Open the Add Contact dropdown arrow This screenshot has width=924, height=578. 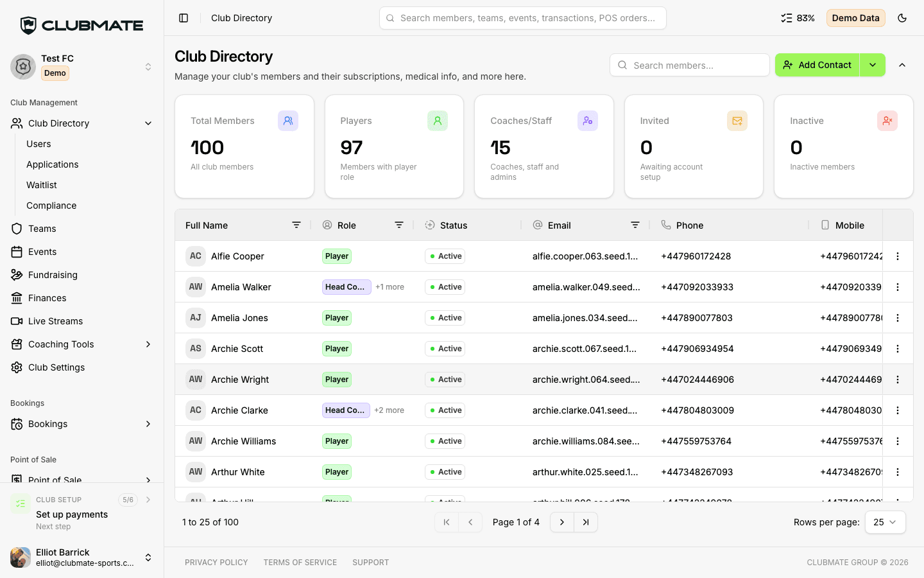click(x=873, y=65)
